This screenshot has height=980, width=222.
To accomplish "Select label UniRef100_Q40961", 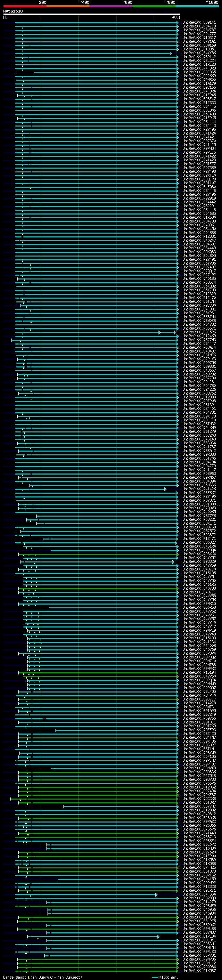I will click(x=199, y=225).
